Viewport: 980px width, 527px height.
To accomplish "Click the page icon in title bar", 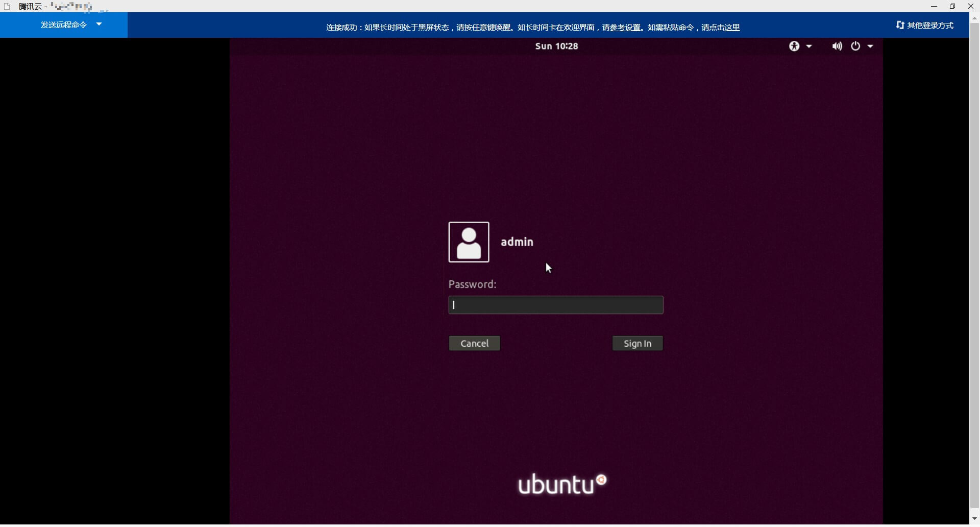I will pos(7,6).
